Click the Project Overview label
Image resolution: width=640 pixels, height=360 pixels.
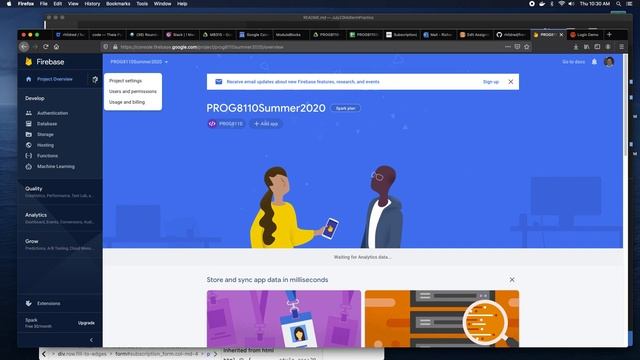55,79
